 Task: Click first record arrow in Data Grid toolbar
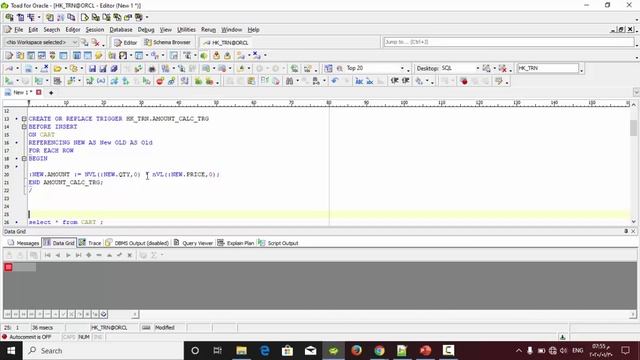[47, 255]
